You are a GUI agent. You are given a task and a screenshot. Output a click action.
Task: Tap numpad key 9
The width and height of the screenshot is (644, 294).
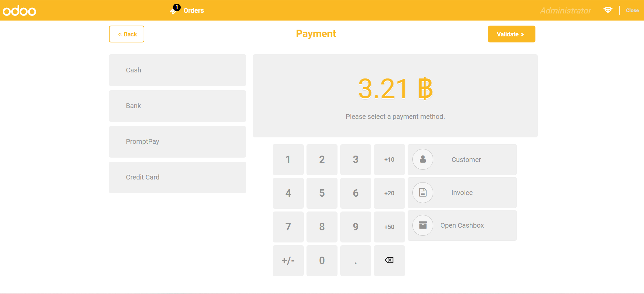356,227
